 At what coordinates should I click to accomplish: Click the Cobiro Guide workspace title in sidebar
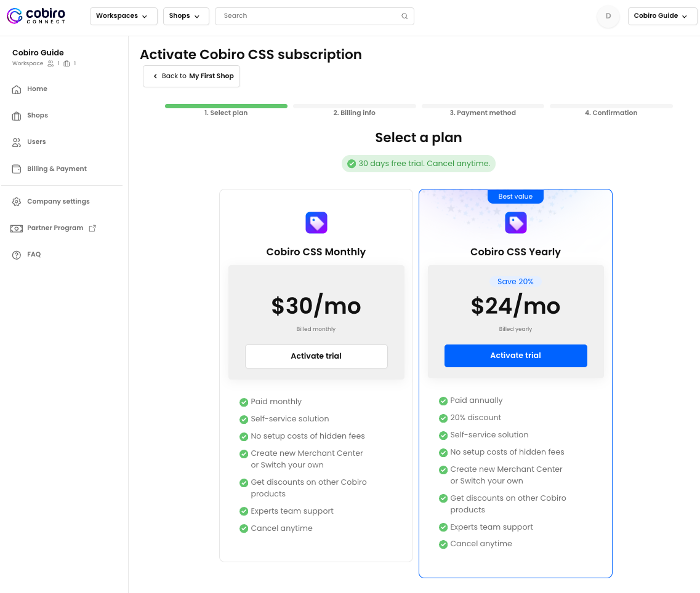coord(38,53)
